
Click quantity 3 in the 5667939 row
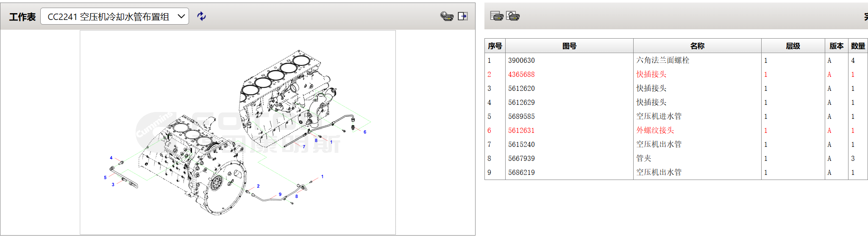(x=853, y=158)
